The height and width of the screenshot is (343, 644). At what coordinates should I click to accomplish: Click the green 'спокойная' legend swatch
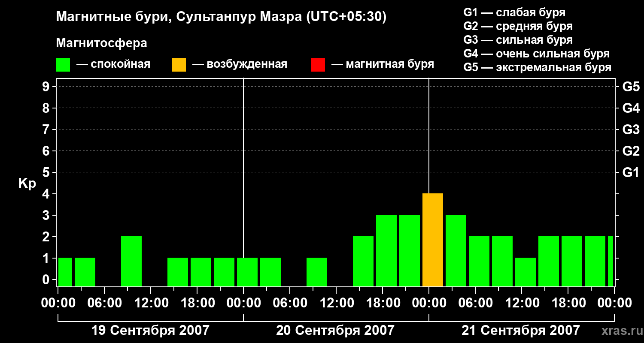(63, 65)
